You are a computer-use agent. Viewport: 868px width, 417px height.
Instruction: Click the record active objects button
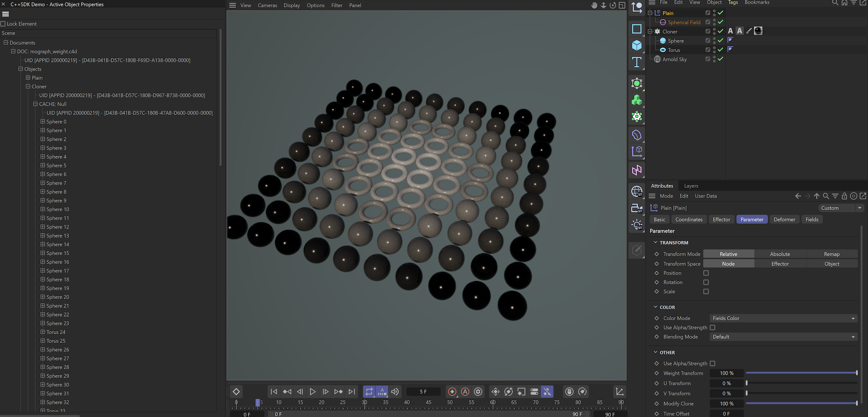(452, 391)
